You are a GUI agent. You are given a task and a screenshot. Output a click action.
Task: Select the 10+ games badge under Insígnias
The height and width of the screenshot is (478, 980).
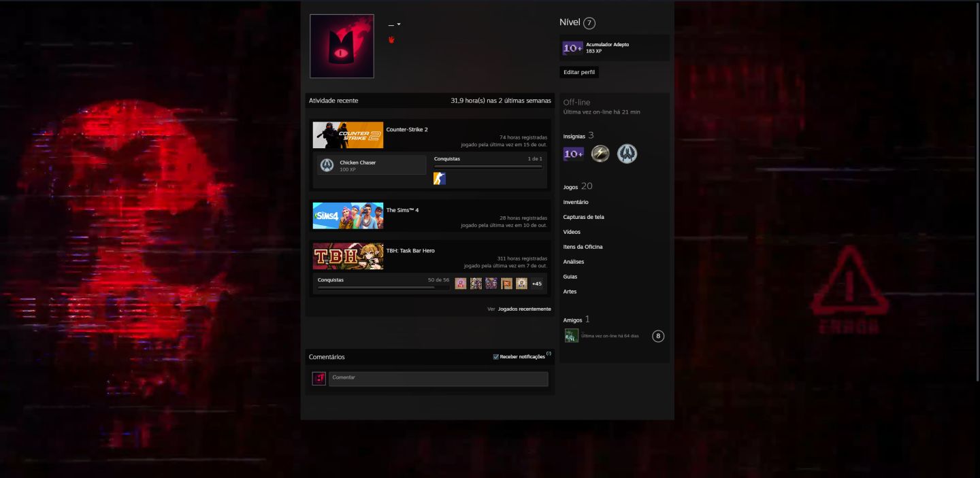(574, 154)
